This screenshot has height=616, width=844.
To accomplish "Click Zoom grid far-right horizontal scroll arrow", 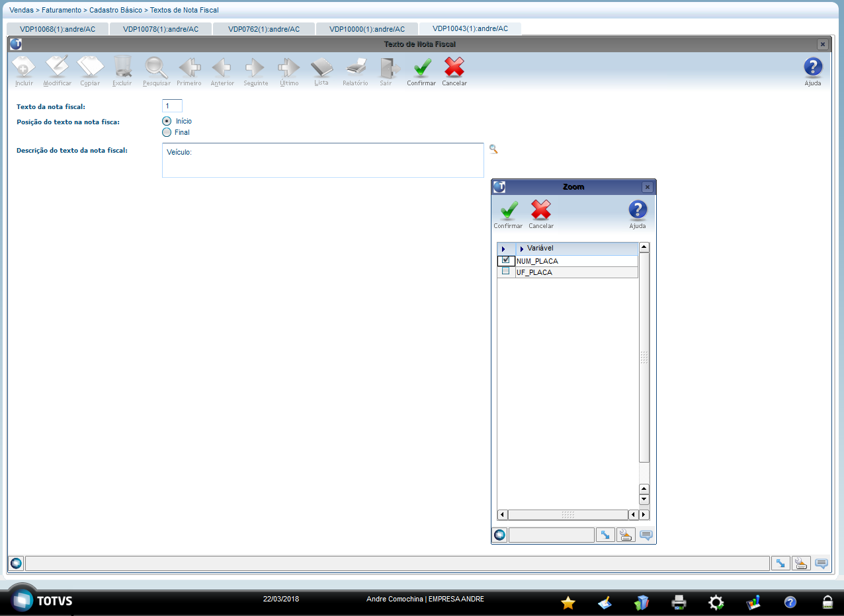I will pos(644,514).
